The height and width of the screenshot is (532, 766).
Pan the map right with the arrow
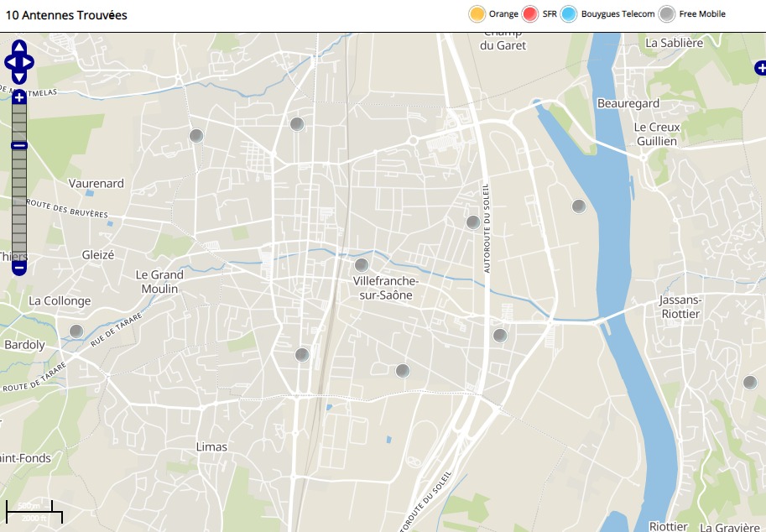[29, 62]
